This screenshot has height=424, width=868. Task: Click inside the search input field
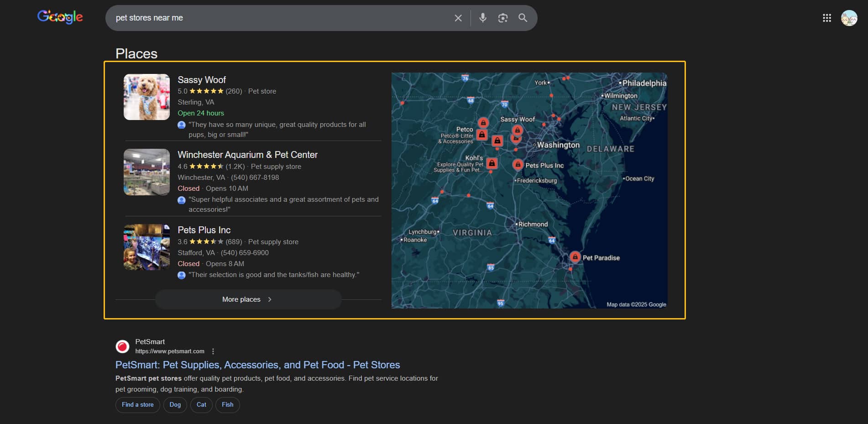(x=274, y=18)
